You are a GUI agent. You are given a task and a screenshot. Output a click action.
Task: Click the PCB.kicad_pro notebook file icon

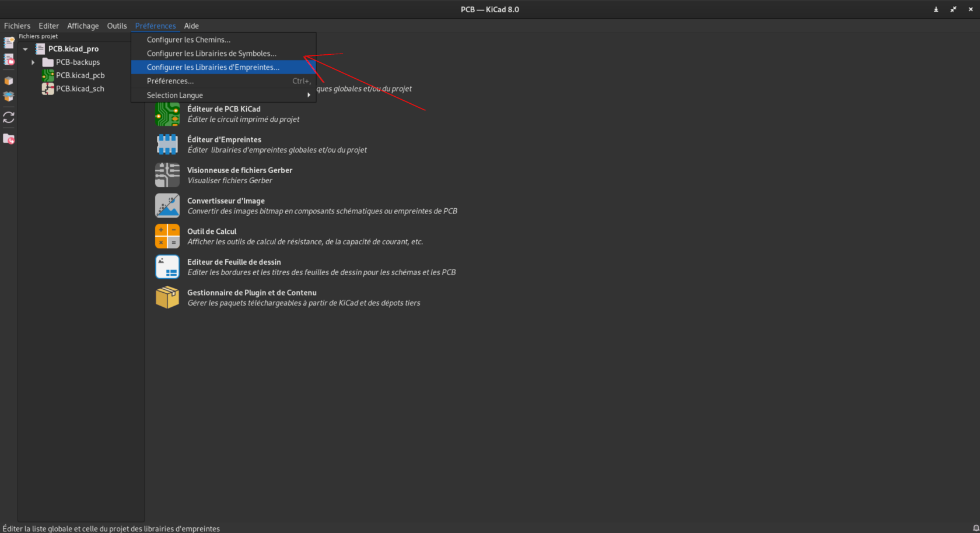40,49
